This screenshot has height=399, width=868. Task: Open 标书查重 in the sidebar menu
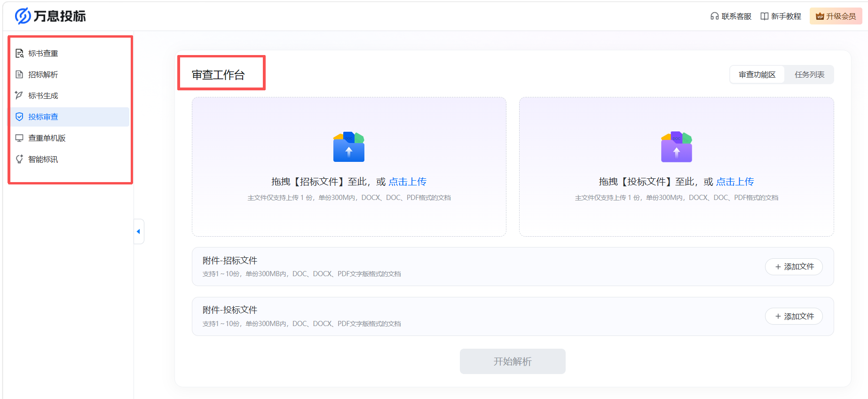[x=70, y=53]
